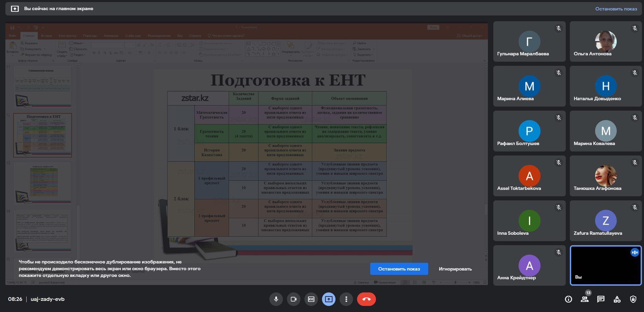The width and height of the screenshot is (644, 312).
Task: Select Гульнара Маралбаева participant tile
Action: 529,41
